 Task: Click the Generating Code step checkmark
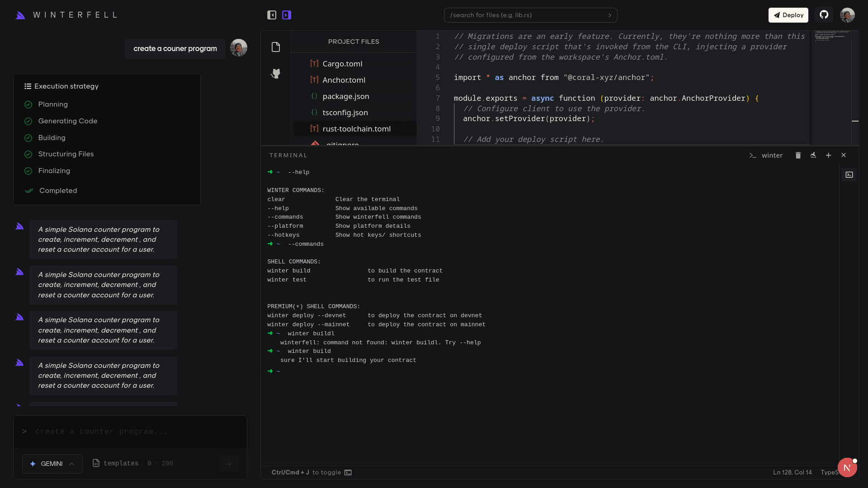pos(28,122)
